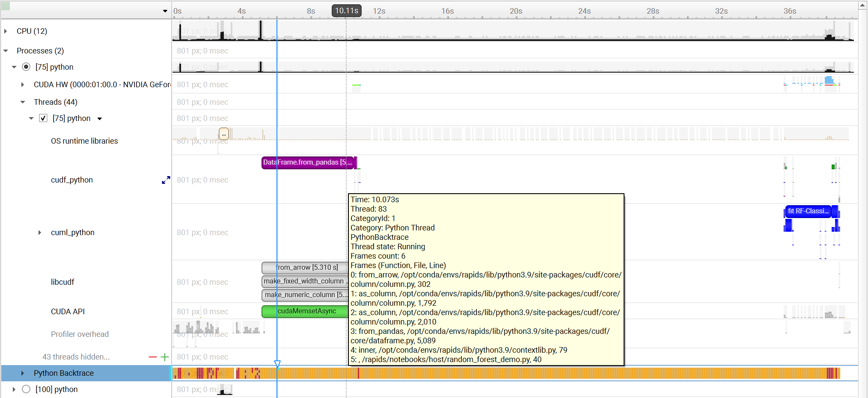Click the 10.11s time badge on the ruler

click(346, 11)
